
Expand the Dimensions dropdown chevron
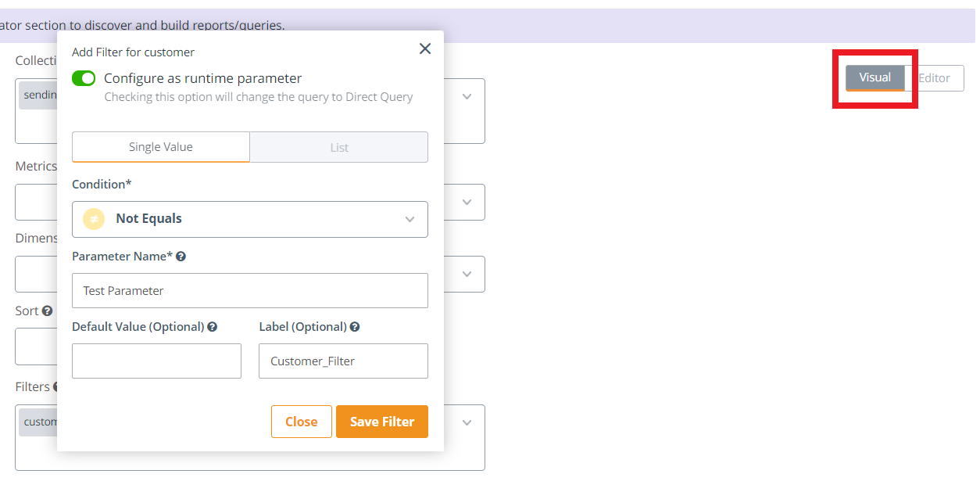[x=467, y=275]
